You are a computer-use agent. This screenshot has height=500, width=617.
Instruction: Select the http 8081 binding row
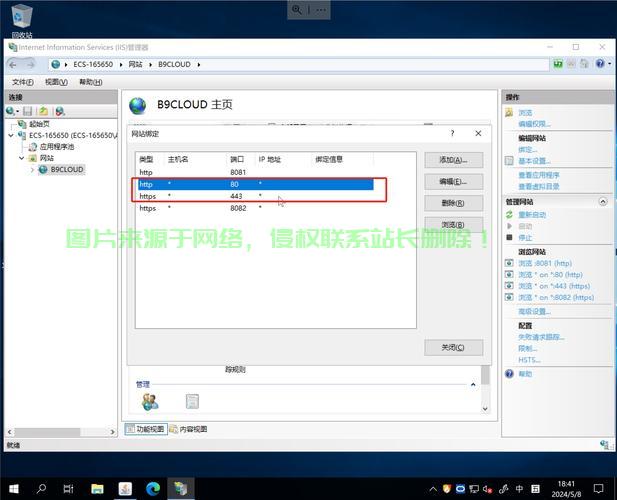point(256,172)
